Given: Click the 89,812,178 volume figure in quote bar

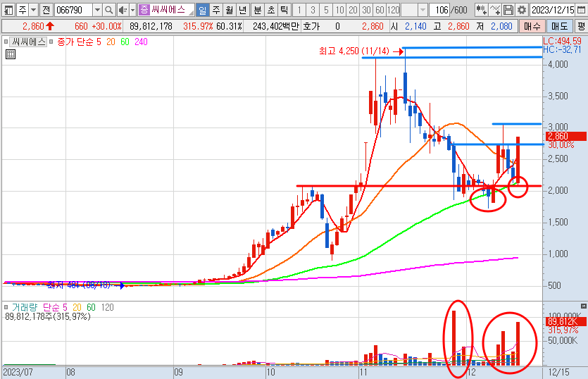Looking at the screenshot, I should pos(151,26).
